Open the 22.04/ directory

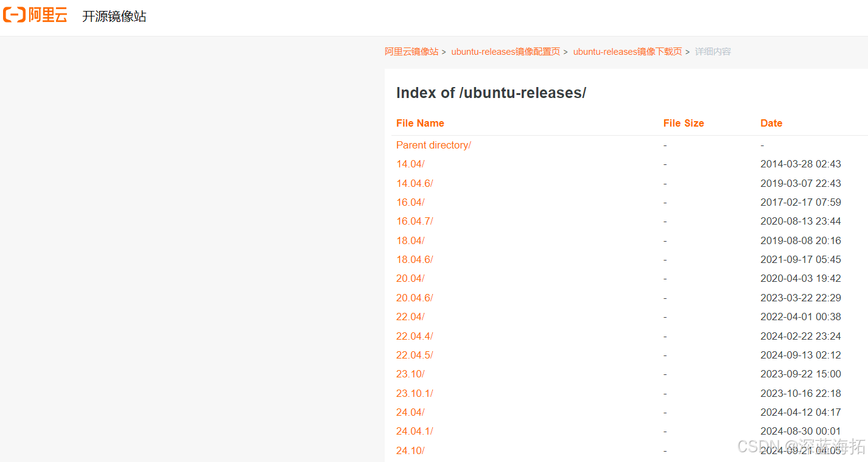click(410, 317)
